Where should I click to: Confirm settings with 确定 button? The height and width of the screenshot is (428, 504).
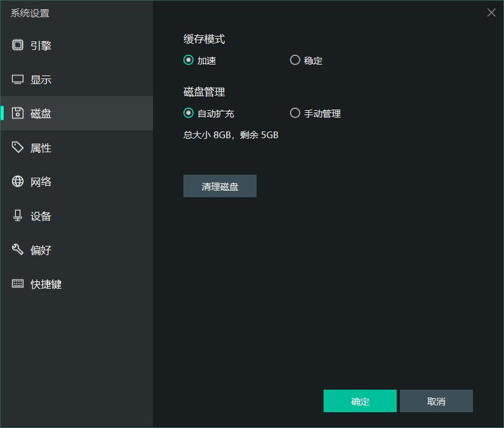(x=360, y=401)
